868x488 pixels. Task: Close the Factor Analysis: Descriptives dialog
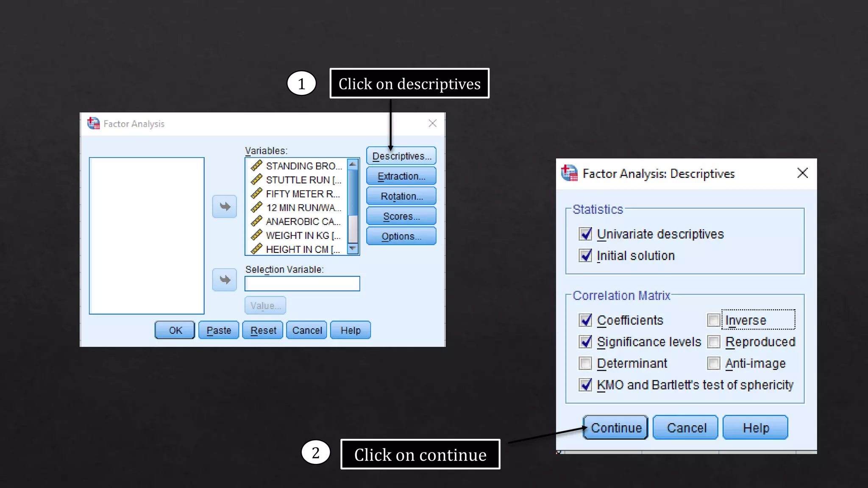(x=802, y=173)
